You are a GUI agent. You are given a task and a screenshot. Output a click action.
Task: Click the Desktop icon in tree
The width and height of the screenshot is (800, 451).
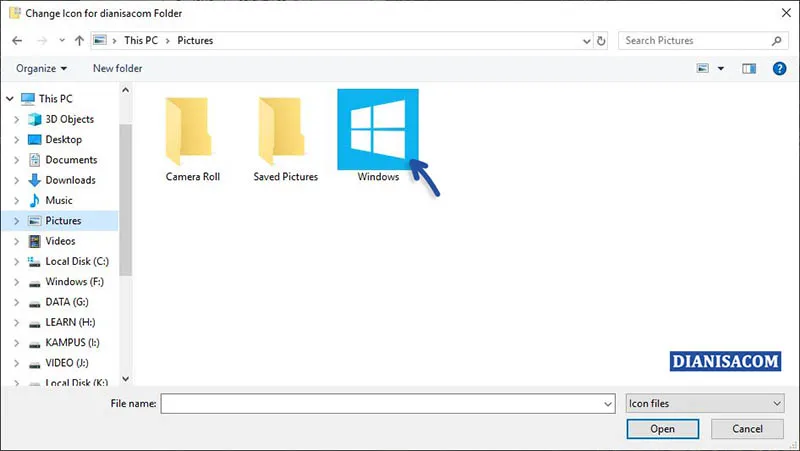34,140
